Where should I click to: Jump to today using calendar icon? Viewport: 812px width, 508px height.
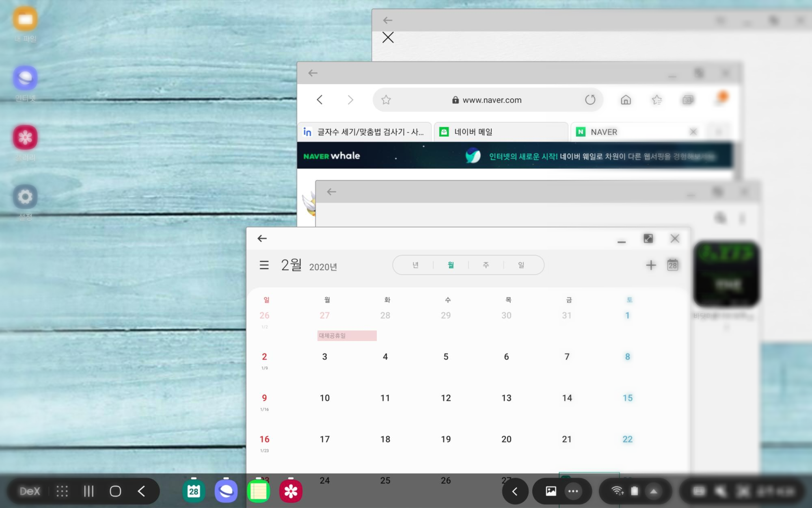tap(672, 265)
